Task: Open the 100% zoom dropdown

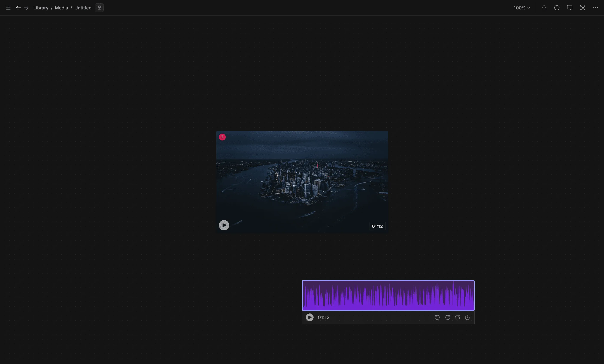Action: click(x=522, y=8)
